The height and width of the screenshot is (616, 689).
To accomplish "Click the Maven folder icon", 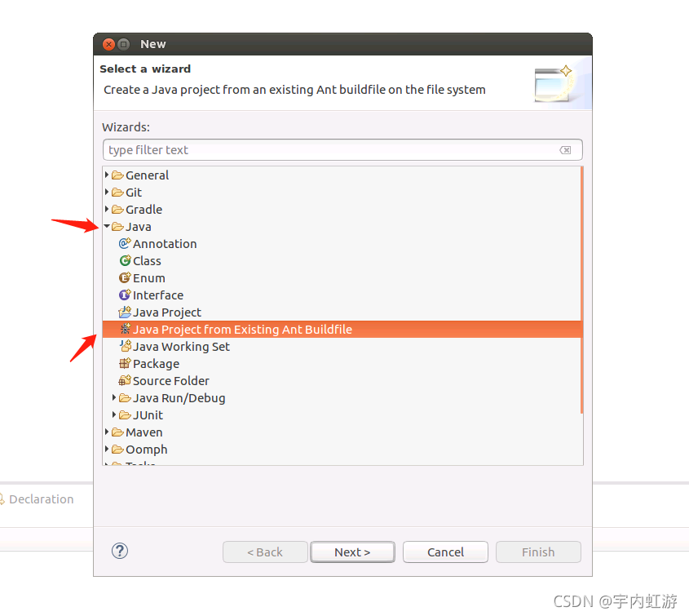I will [117, 432].
